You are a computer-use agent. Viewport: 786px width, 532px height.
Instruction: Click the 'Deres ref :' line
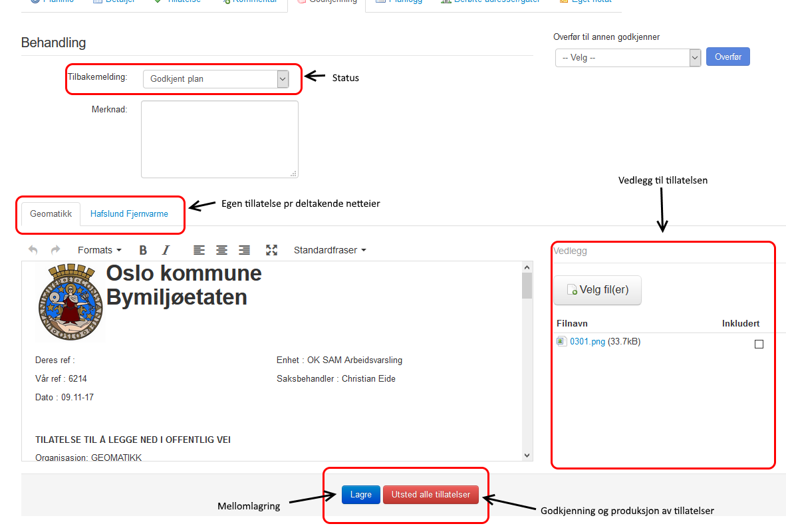tap(55, 360)
